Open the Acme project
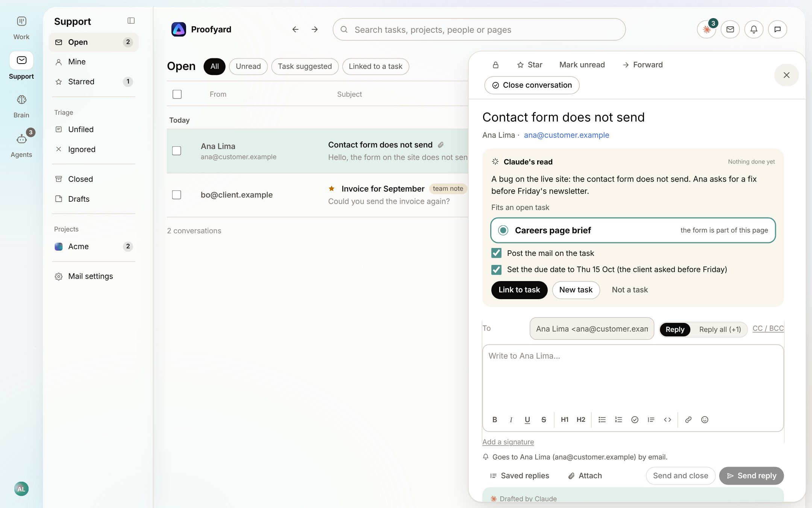This screenshot has width=812, height=508. pos(94,246)
